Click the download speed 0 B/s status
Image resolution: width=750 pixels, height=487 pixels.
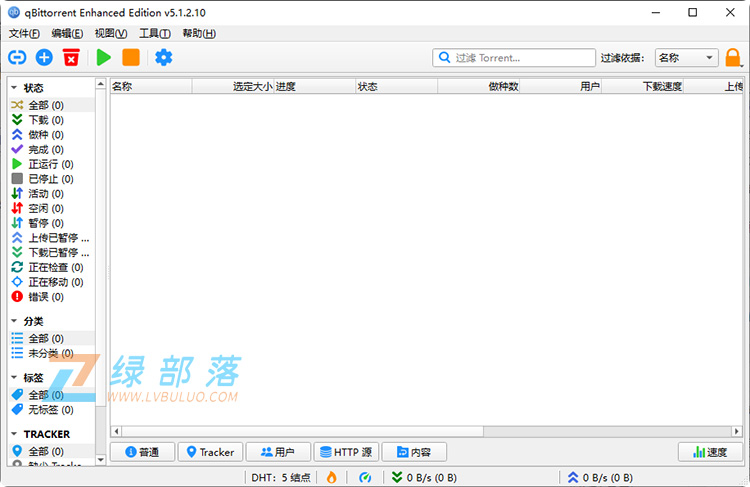click(424, 477)
